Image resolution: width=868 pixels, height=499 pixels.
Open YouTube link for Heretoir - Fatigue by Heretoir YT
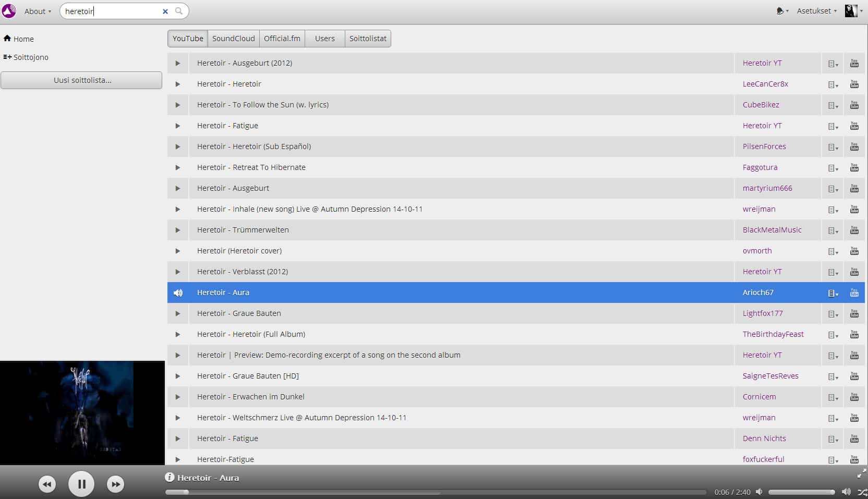854,126
